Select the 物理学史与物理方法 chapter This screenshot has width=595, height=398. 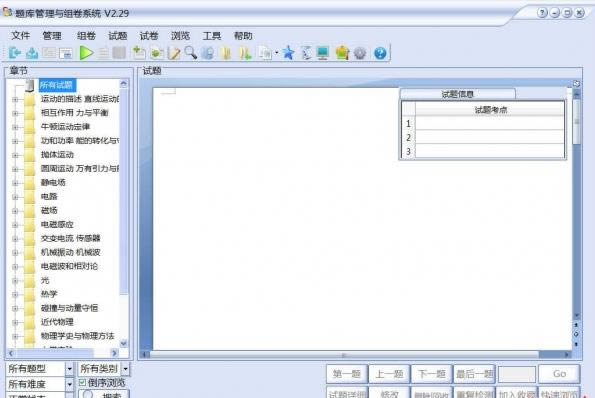click(77, 336)
